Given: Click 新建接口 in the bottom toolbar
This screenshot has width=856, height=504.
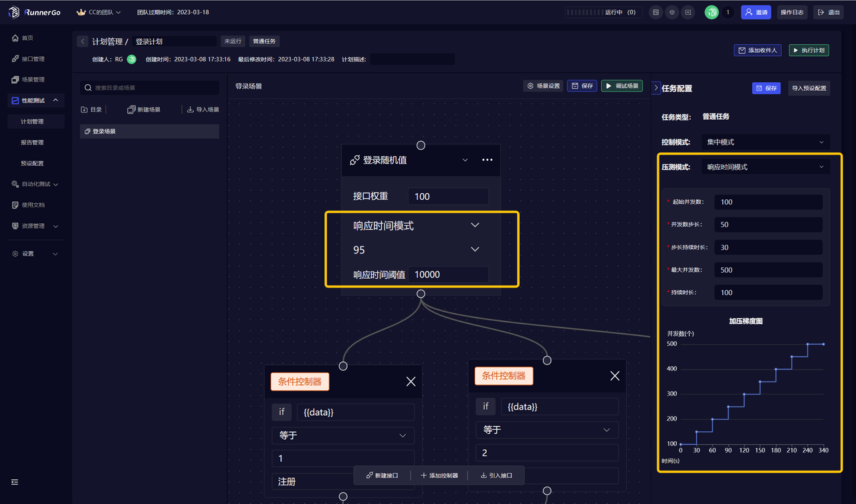Looking at the screenshot, I should 383,475.
